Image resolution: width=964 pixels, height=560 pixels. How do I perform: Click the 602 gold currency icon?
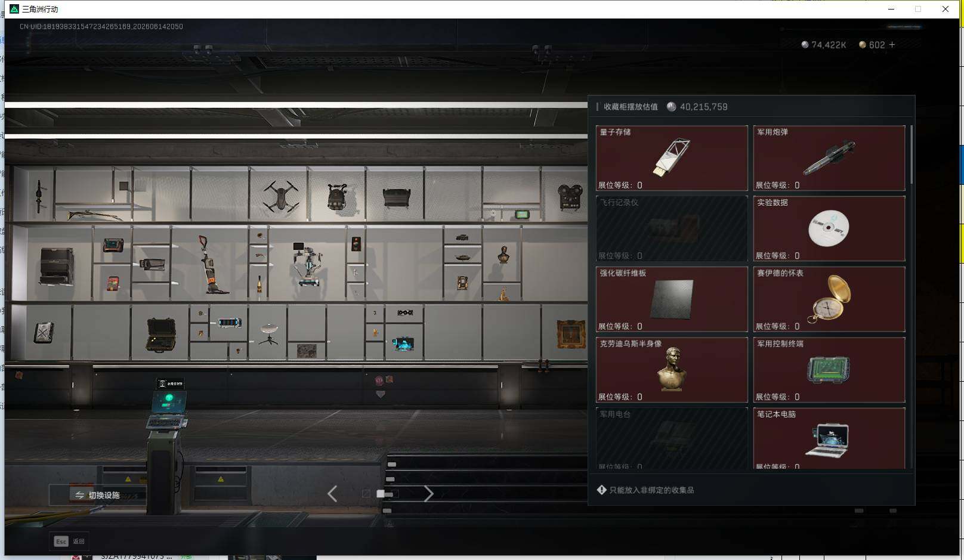tap(862, 45)
